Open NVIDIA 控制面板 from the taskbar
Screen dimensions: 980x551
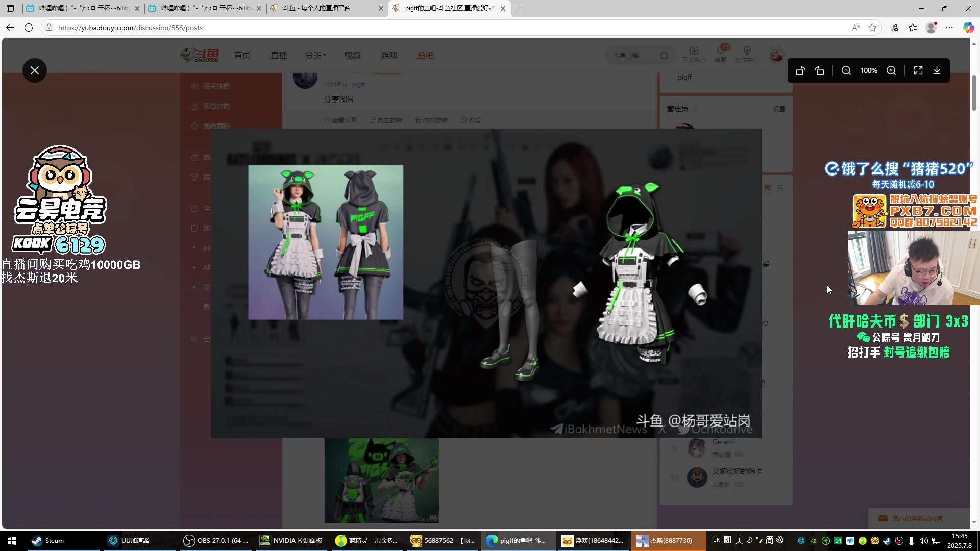291,540
